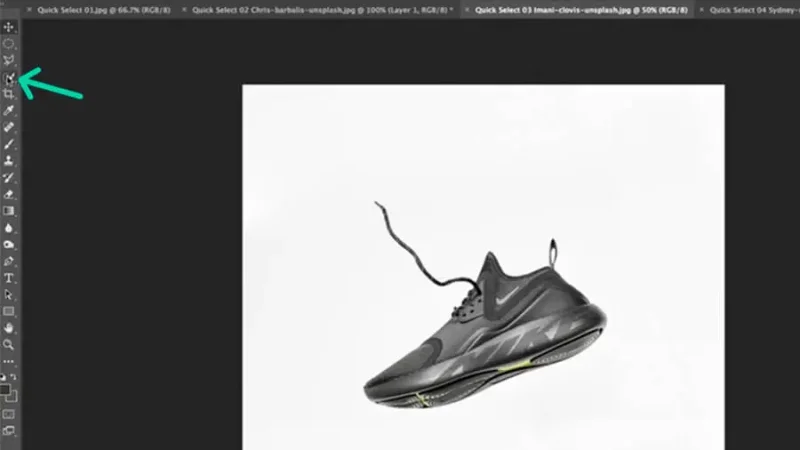Select the Dodge tool
Screen dimensions: 800x450
pos(8,244)
